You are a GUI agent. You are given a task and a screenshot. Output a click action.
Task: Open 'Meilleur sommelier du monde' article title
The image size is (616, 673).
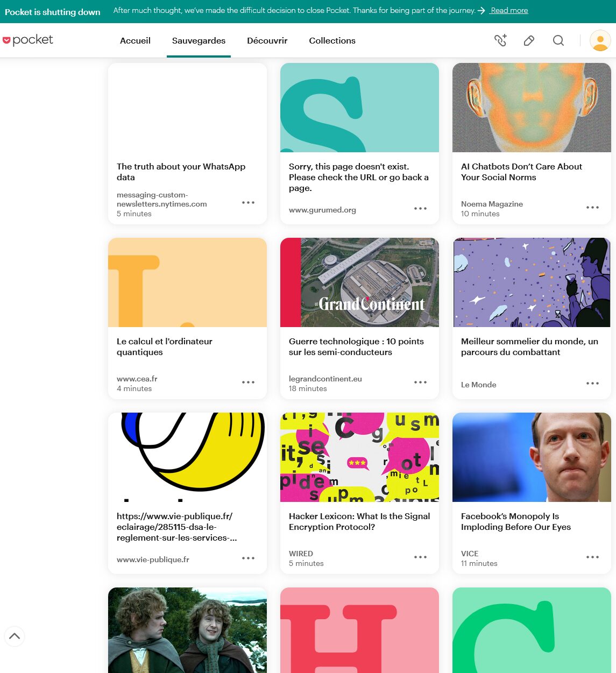point(529,347)
